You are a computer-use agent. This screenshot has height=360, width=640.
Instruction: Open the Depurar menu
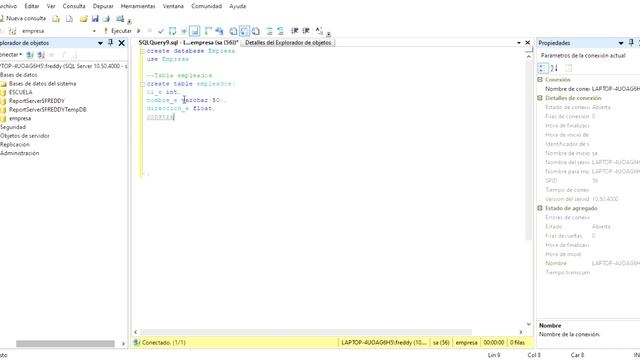(103, 6)
